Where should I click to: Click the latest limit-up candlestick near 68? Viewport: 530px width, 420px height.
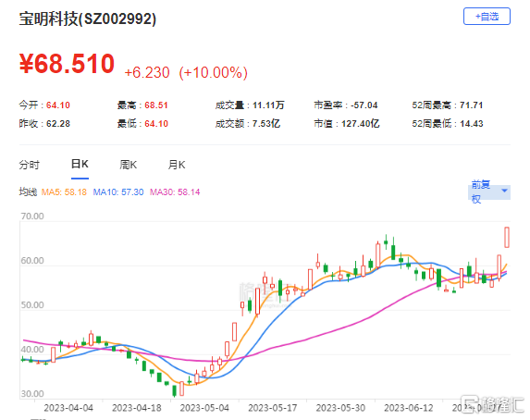coord(507,237)
